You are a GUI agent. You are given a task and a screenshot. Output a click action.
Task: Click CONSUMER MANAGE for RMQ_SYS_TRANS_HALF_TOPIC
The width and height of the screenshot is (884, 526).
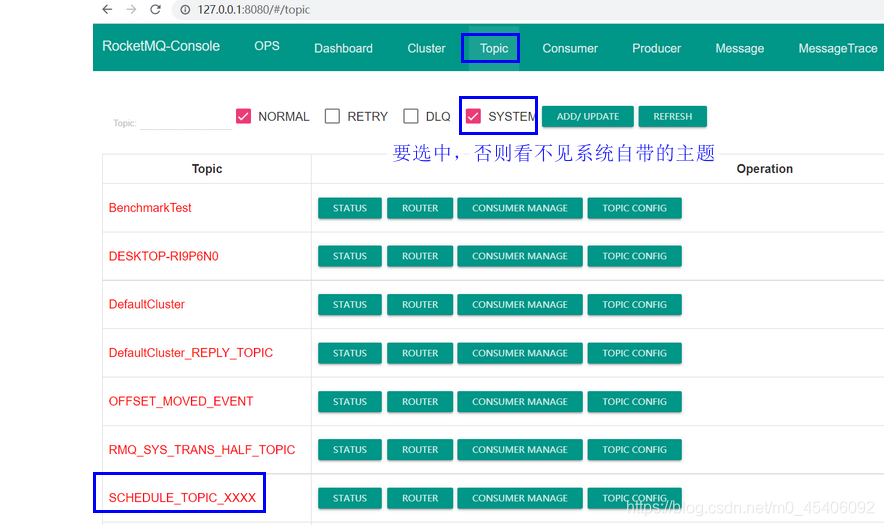click(520, 449)
